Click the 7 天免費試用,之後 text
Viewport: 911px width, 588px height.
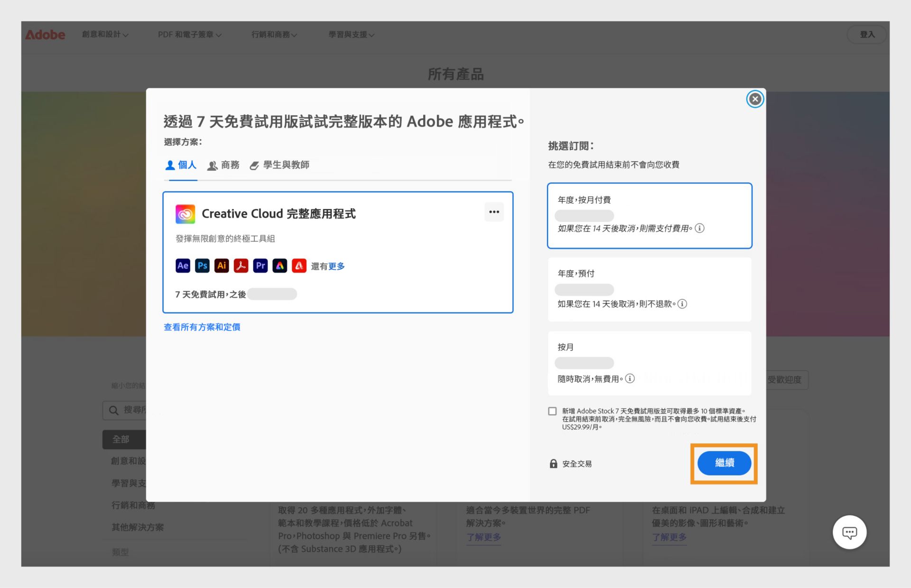click(x=211, y=294)
